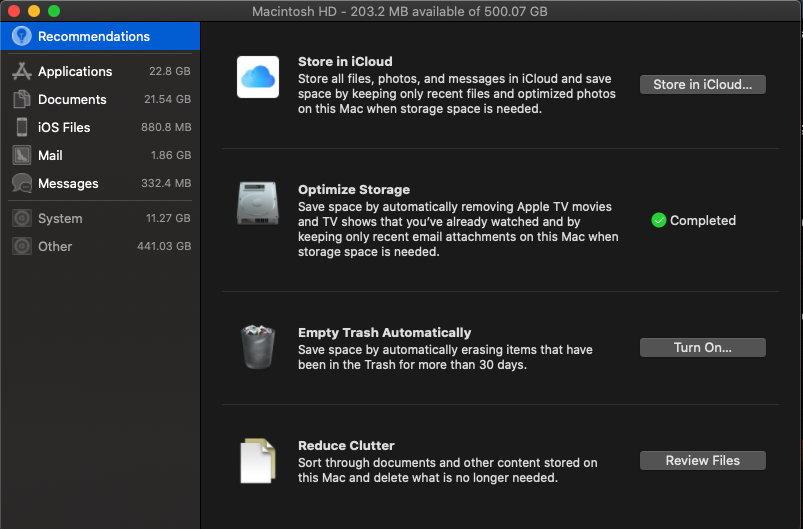Open the Documents 21.54 GB category

[100, 99]
